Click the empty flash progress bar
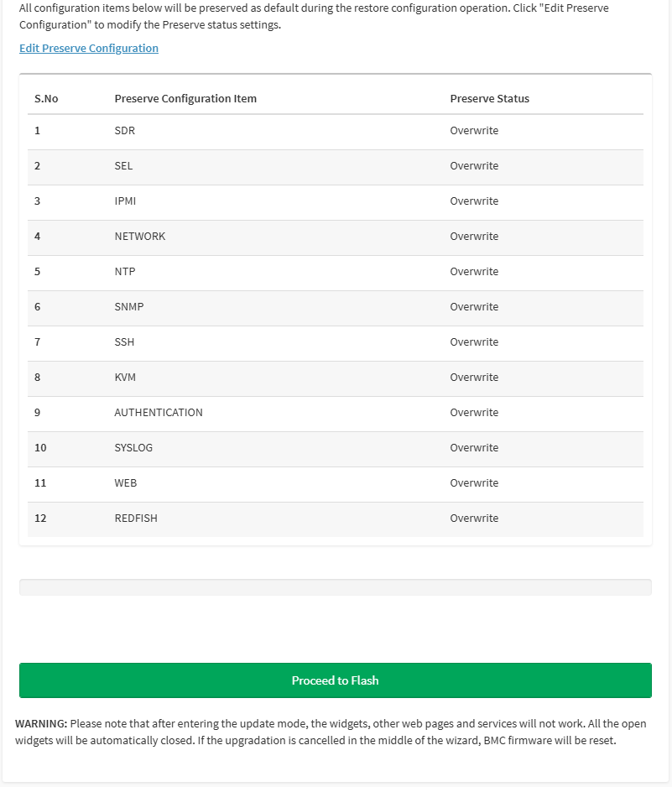This screenshot has height=787, width=672. click(x=336, y=587)
